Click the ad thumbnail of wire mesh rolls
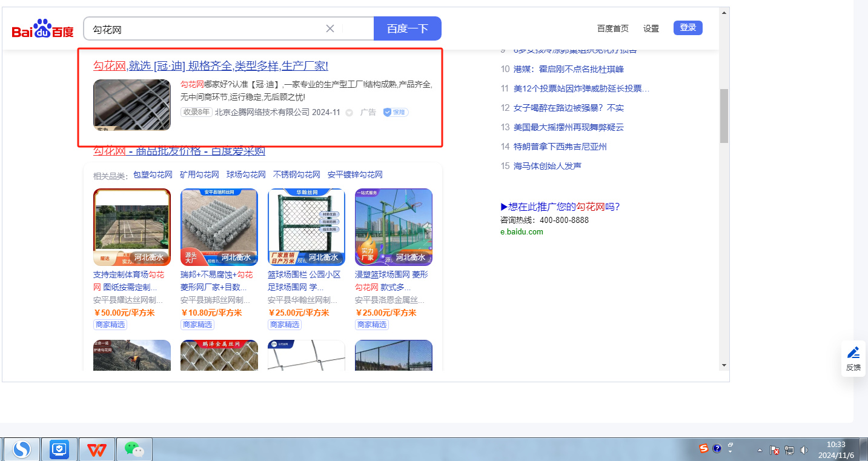 click(x=132, y=105)
